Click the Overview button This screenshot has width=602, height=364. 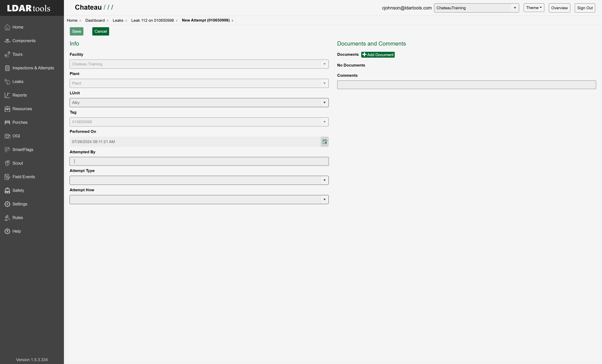tap(559, 8)
